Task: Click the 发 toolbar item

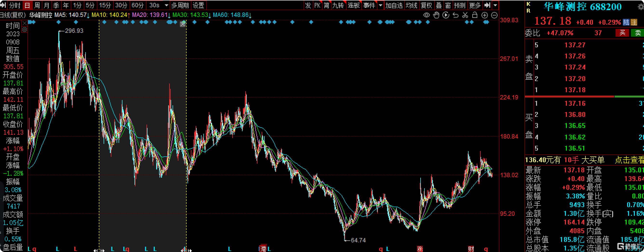Action: 308,5
